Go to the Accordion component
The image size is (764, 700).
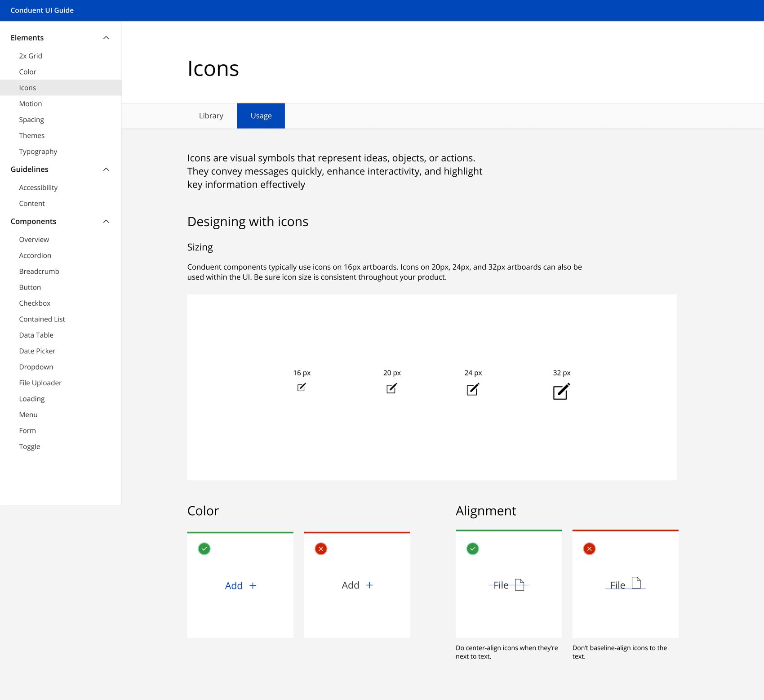coord(61,255)
